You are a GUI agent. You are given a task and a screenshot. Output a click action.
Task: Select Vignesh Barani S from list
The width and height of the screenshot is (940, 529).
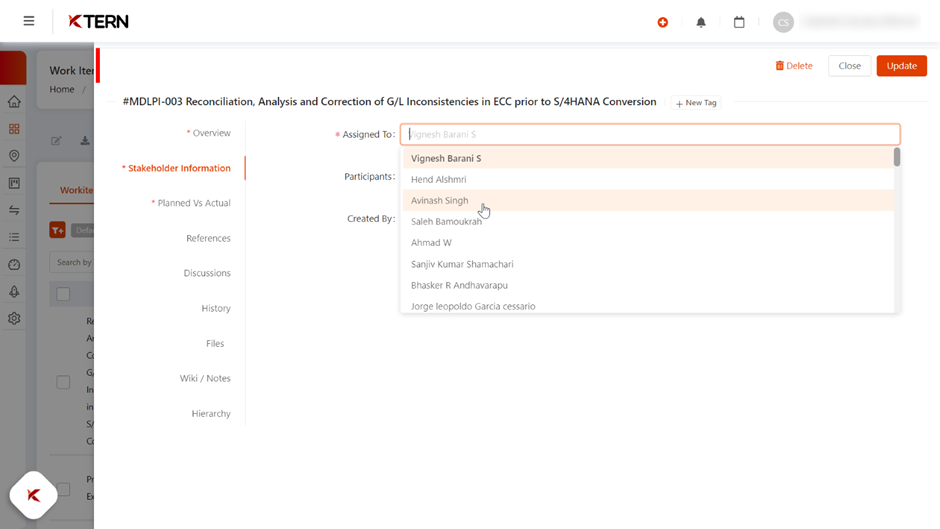[x=648, y=158]
